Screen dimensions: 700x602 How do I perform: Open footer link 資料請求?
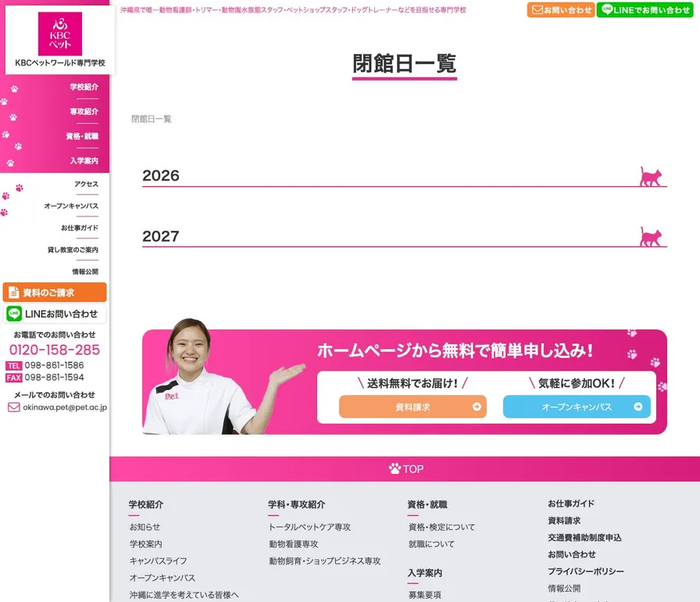564,520
